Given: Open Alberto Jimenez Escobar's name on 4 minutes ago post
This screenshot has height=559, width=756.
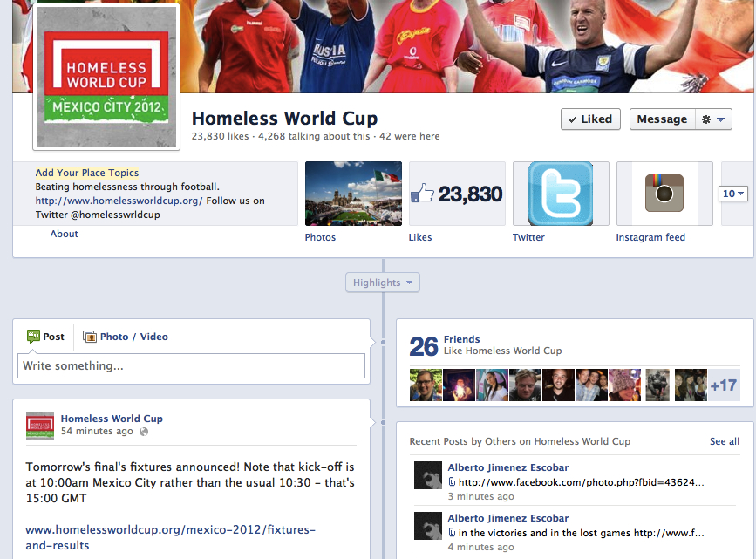Looking at the screenshot, I should [508, 518].
